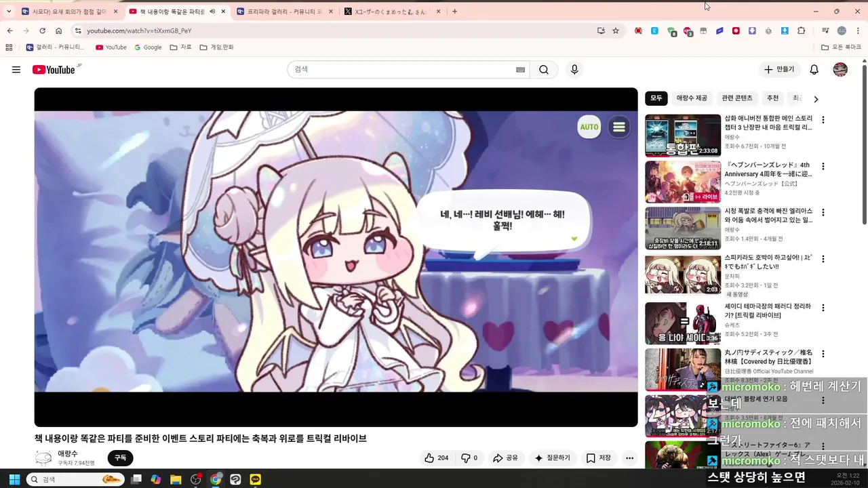Click the install app icon in address bar
Screen dimensions: 868x488
(x=601, y=30)
